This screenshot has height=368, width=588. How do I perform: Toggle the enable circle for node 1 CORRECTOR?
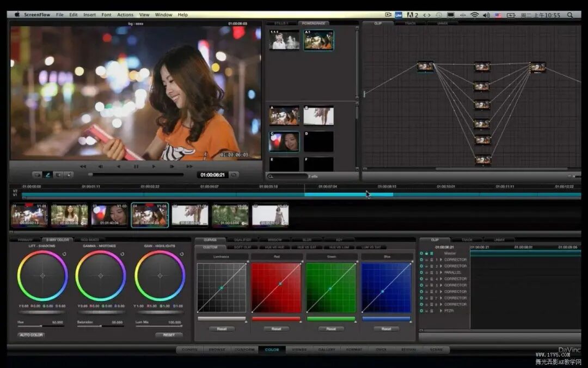[x=421, y=260]
